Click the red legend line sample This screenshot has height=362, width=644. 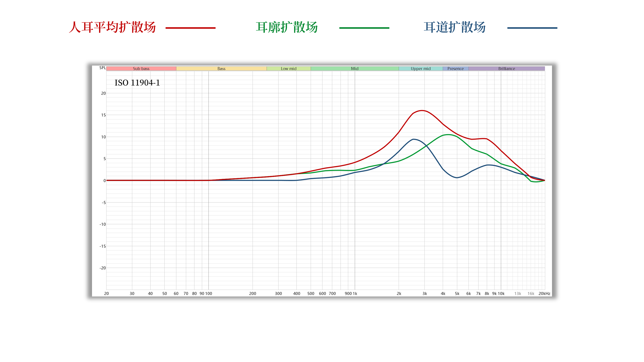coord(190,28)
